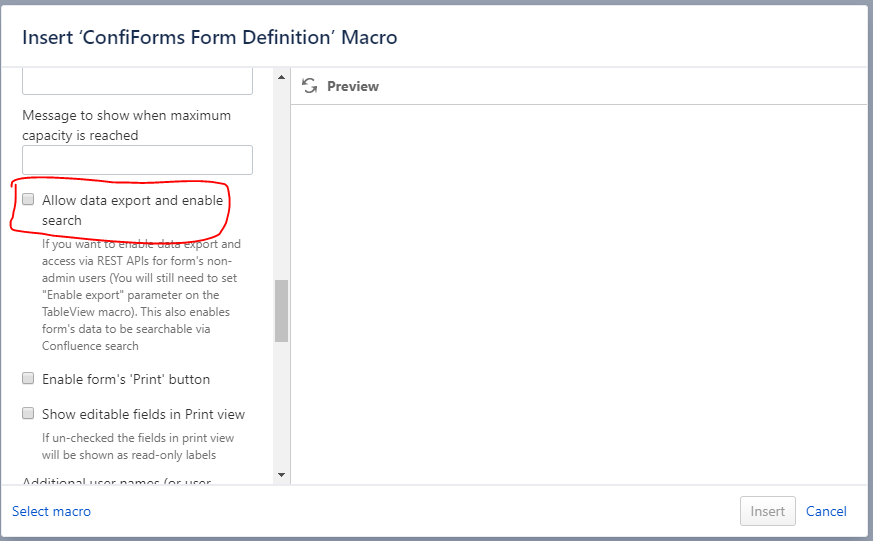Viewport: 873px width, 541px height.
Task: Cancel the macro dialog
Action: click(826, 511)
